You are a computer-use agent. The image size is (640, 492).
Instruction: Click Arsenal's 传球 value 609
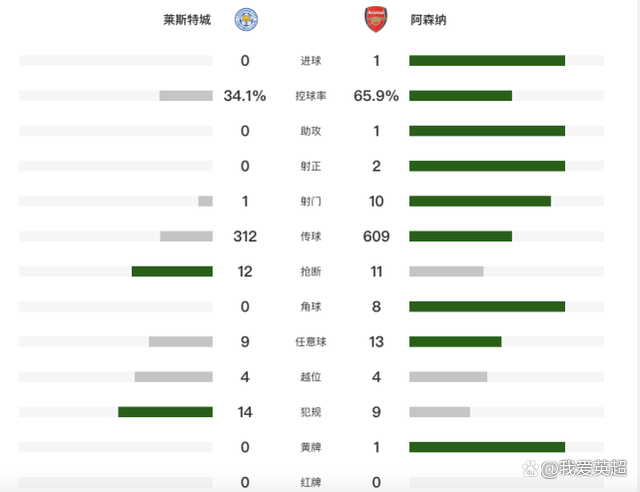click(x=377, y=236)
